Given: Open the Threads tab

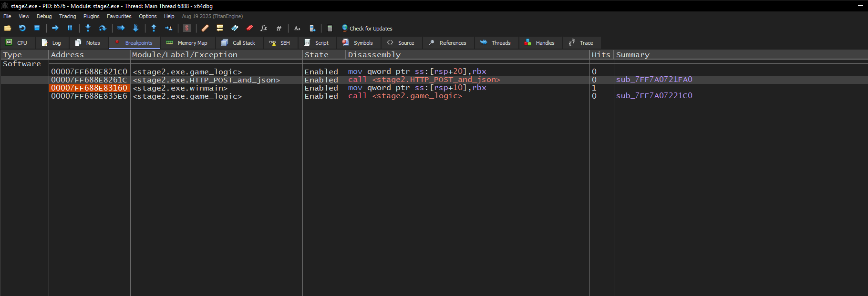Looking at the screenshot, I should pyautogui.click(x=496, y=43).
